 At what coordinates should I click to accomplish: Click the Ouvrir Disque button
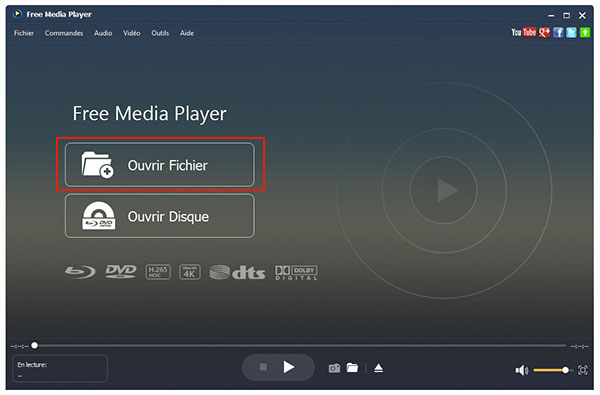(160, 216)
